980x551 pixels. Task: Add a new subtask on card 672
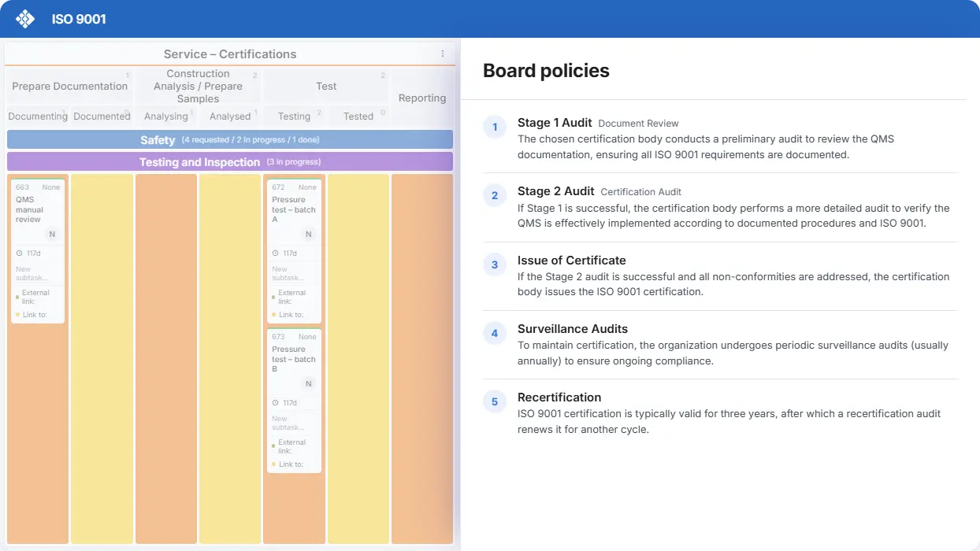point(288,273)
